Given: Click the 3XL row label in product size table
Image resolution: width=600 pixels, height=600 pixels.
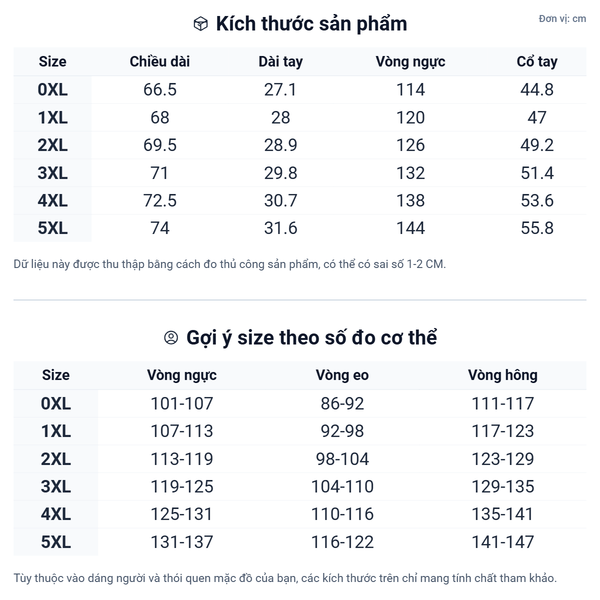Looking at the screenshot, I should point(52,173).
